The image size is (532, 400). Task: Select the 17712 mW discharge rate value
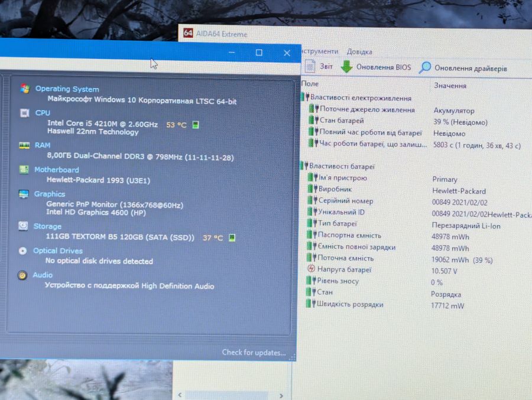coord(447,305)
